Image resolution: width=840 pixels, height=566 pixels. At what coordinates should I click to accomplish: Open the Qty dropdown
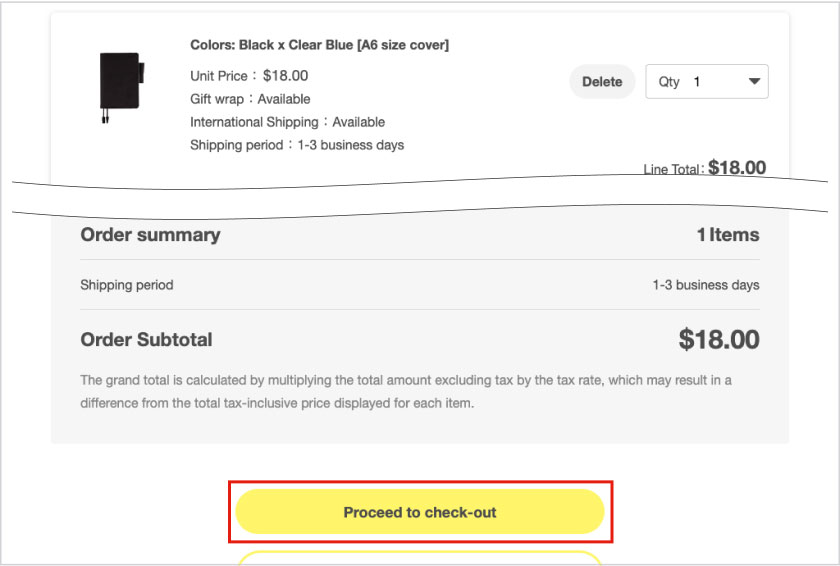[x=707, y=82]
